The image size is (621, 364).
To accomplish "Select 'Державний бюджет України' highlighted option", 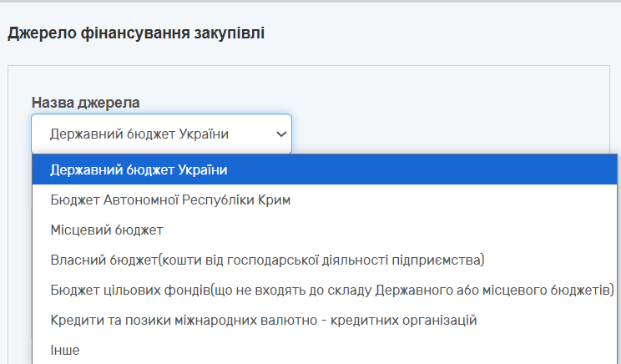I will point(325,170).
